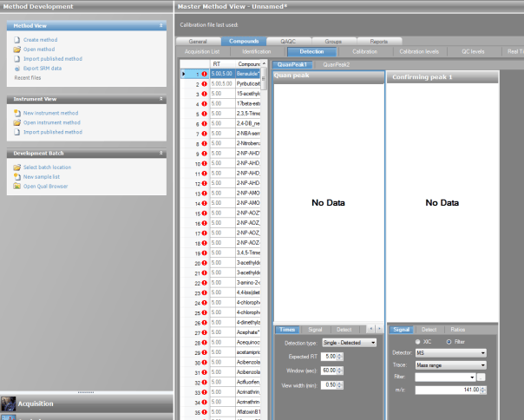Click the Window (sec) stepper arrows
The width and height of the screenshot is (524, 420).
(340, 371)
